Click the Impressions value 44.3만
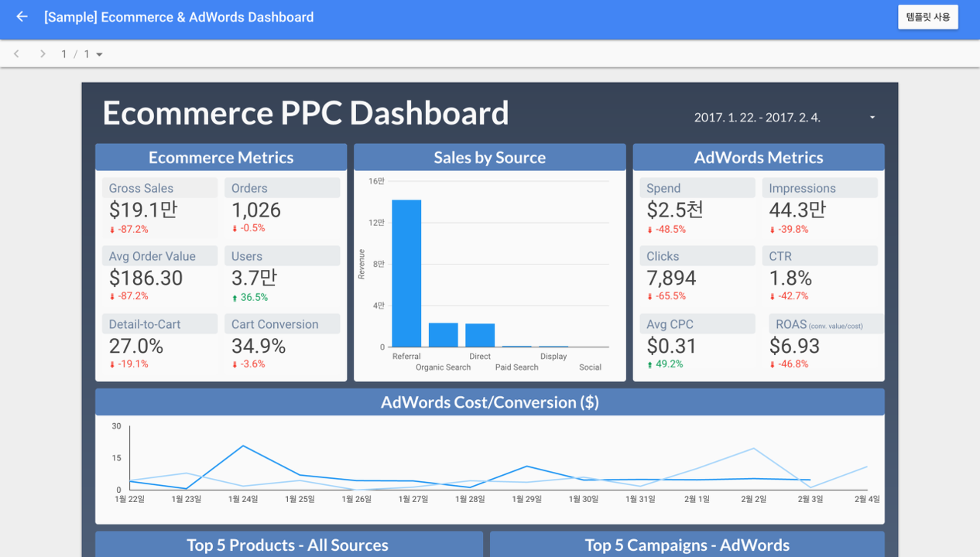 tap(797, 210)
